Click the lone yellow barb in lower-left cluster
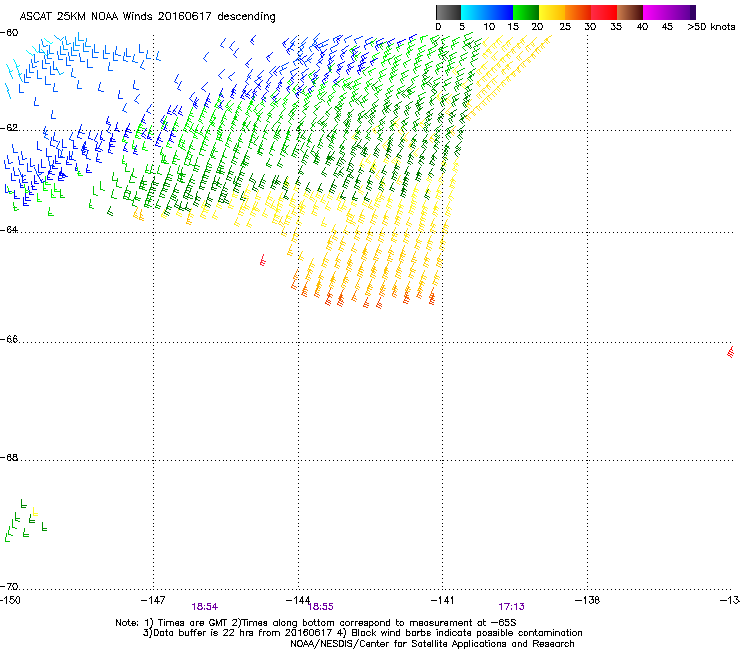Image resolution: width=740 pixels, height=650 pixels. click(34, 512)
